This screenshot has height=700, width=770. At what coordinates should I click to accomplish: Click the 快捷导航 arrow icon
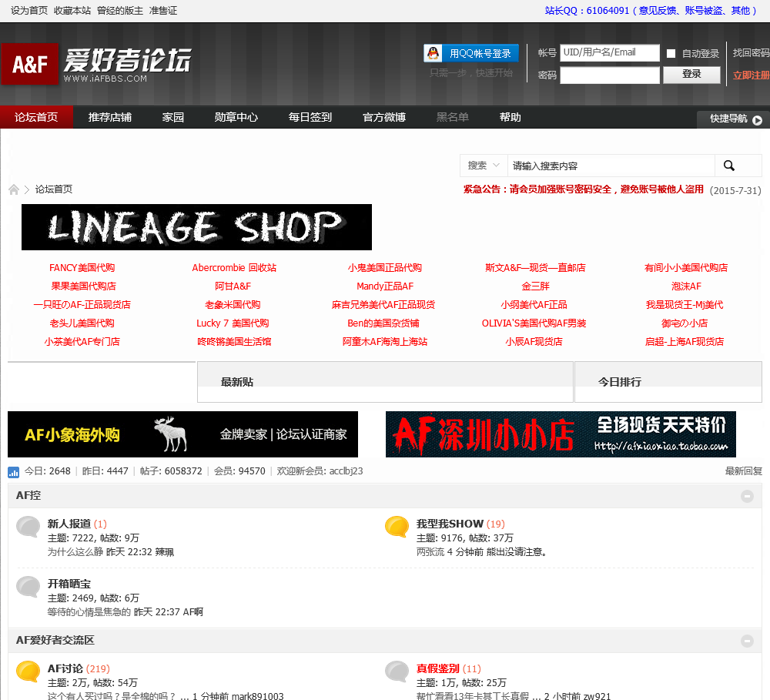(x=757, y=120)
